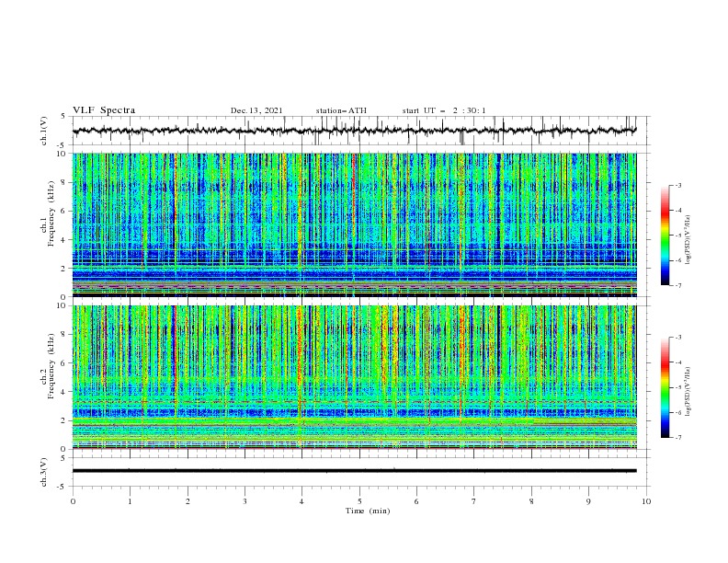Click the 'Time (min)' axis title

(x=368, y=511)
